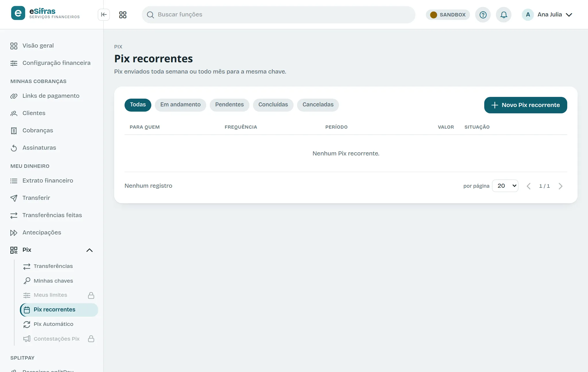This screenshot has width=588, height=372.
Task: Go to previous page arrow
Action: [529, 186]
